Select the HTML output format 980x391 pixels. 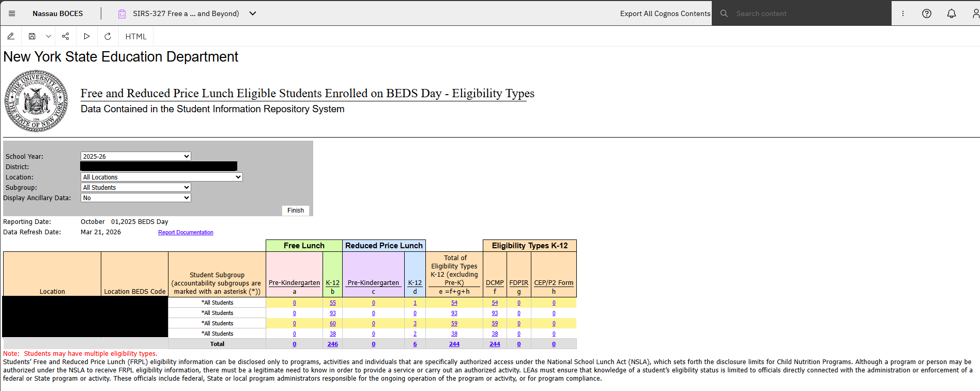tap(136, 37)
